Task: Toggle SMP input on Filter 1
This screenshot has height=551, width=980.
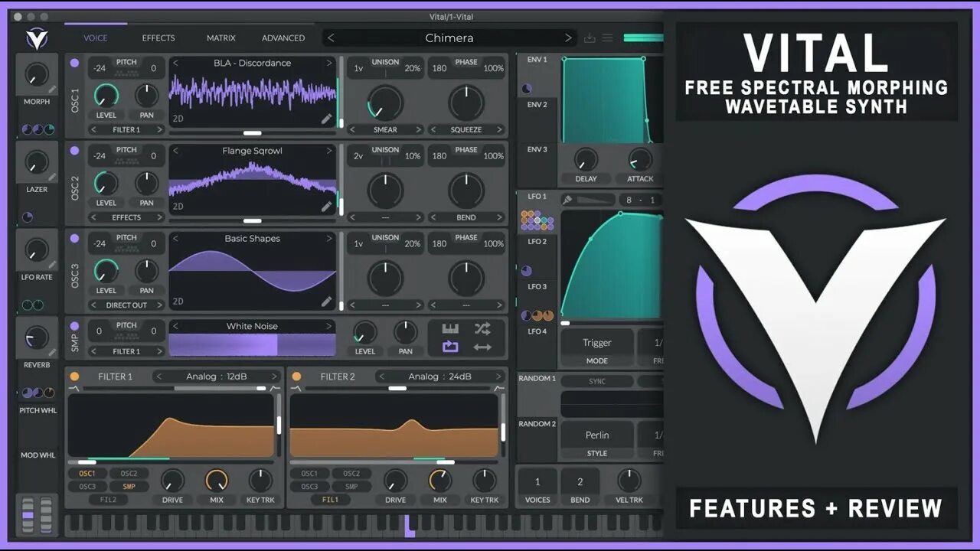Action: pyautogui.click(x=129, y=487)
